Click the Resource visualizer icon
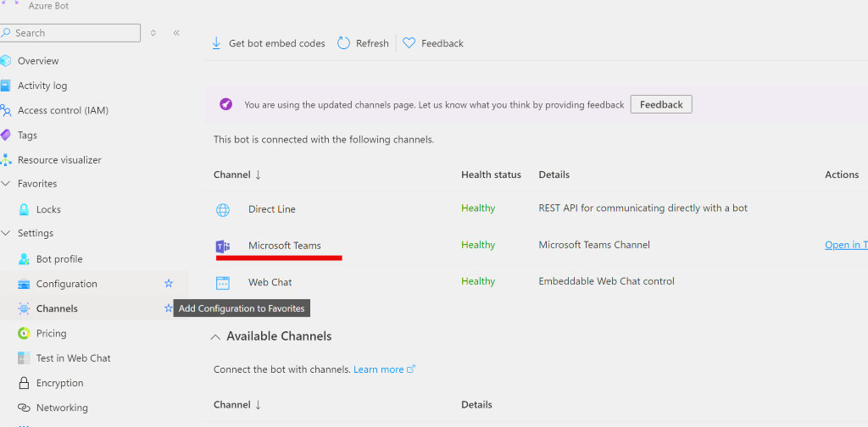The image size is (868, 427). (x=6, y=160)
